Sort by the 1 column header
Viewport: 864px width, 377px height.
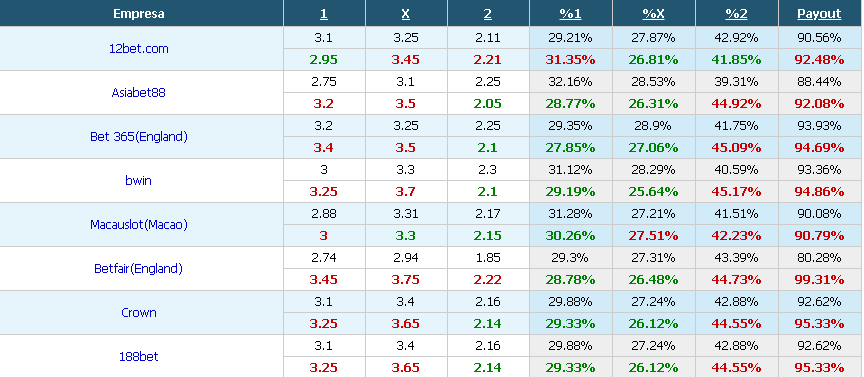(x=323, y=14)
